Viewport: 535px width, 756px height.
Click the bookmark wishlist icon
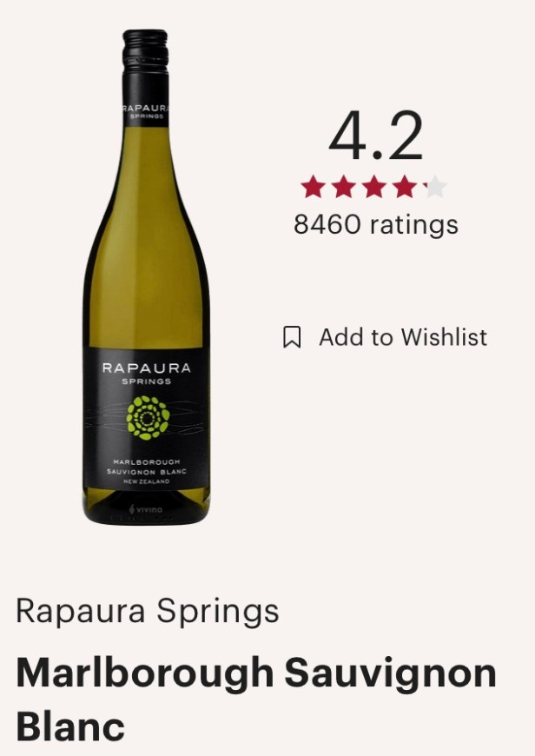(292, 336)
